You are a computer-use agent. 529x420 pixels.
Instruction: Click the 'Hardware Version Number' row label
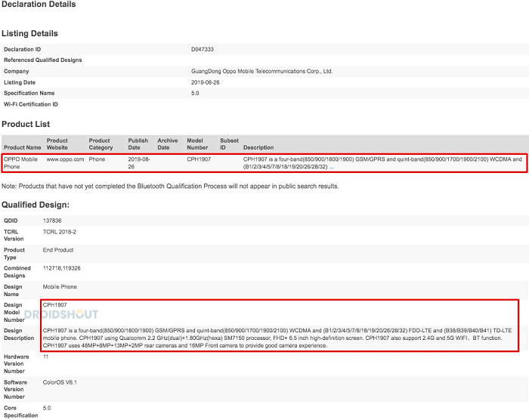16,363
